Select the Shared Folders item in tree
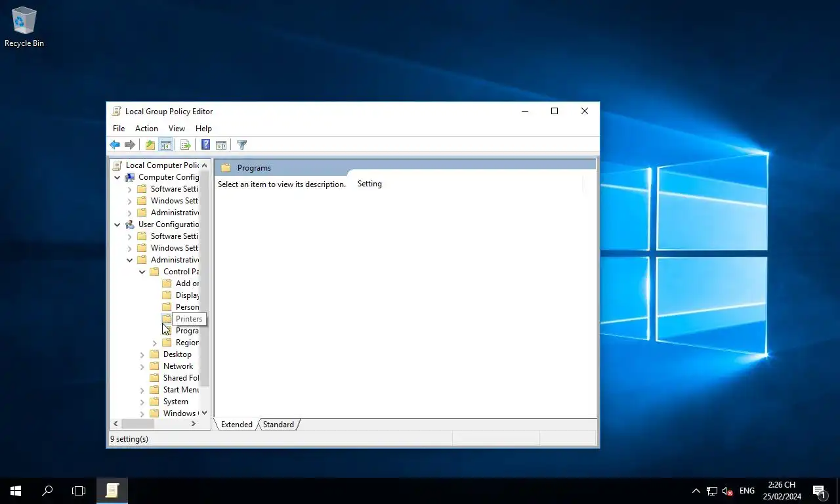The image size is (840, 504). click(174, 378)
